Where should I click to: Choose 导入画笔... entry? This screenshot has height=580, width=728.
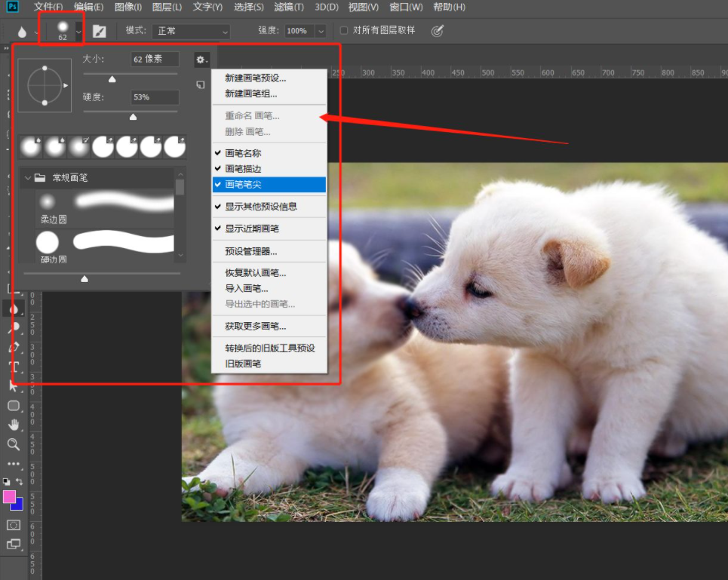point(269,289)
